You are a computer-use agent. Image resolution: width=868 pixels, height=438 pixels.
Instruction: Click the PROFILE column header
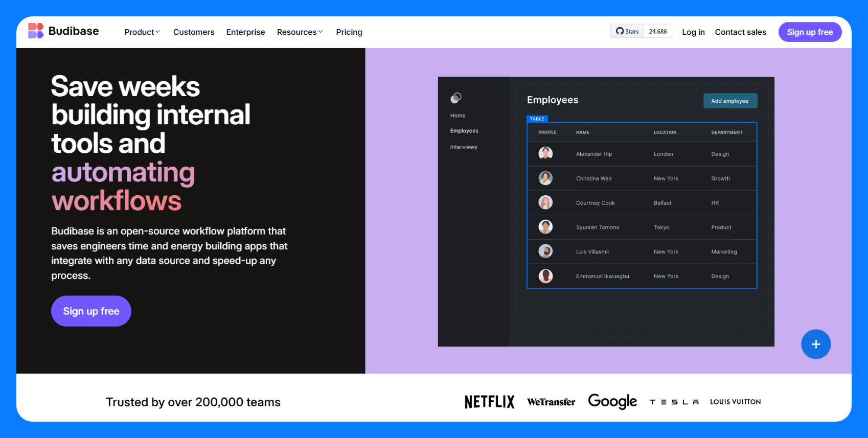(547, 132)
